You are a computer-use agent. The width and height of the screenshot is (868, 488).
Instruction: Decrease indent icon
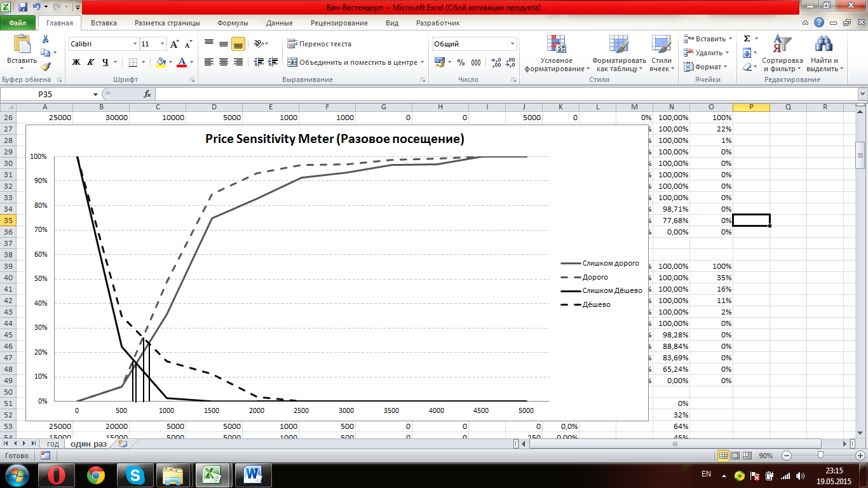pyautogui.click(x=259, y=62)
